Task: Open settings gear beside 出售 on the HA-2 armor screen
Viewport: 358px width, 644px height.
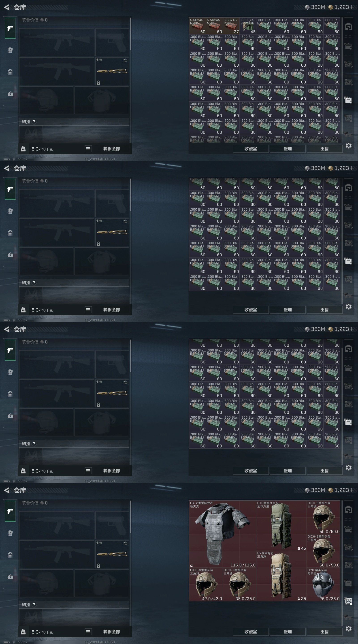Action: click(x=349, y=628)
